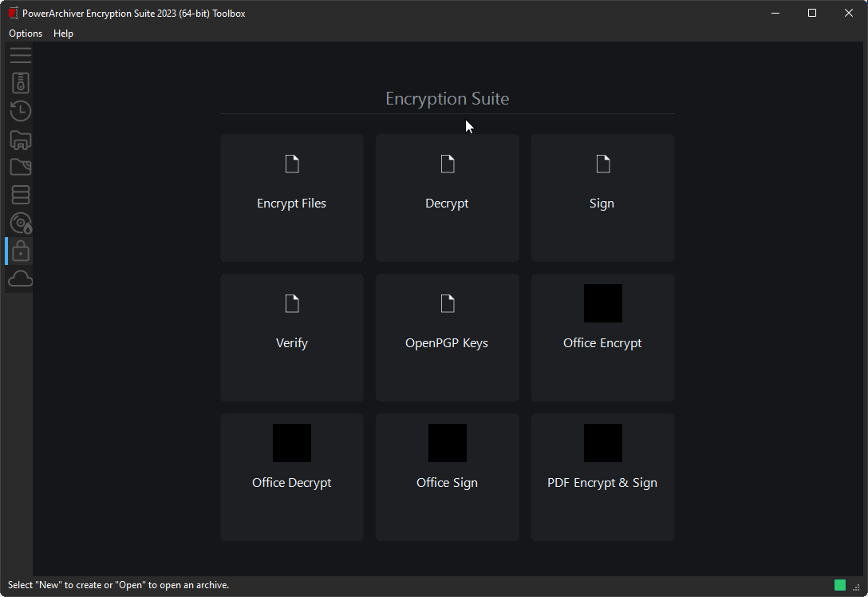The image size is (868, 597).
Task: Open the Backup clock-arrow sidebar icon
Action: tap(21, 111)
